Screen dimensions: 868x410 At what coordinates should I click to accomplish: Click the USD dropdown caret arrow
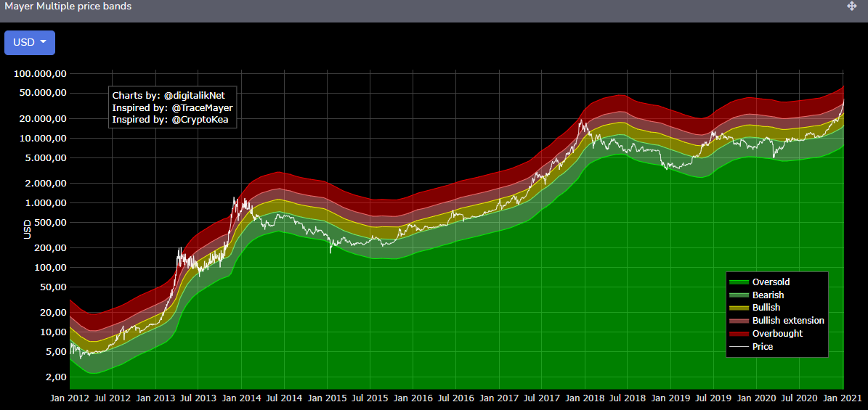[x=43, y=42]
